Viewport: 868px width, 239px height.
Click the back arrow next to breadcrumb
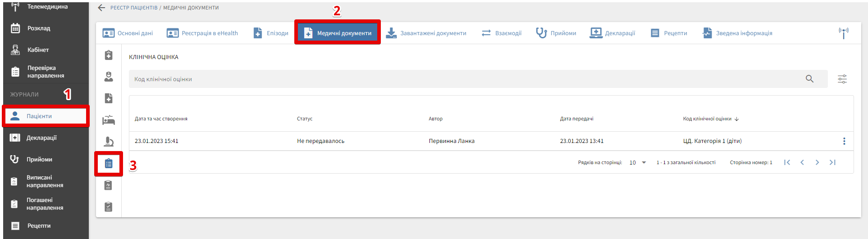coord(101,8)
